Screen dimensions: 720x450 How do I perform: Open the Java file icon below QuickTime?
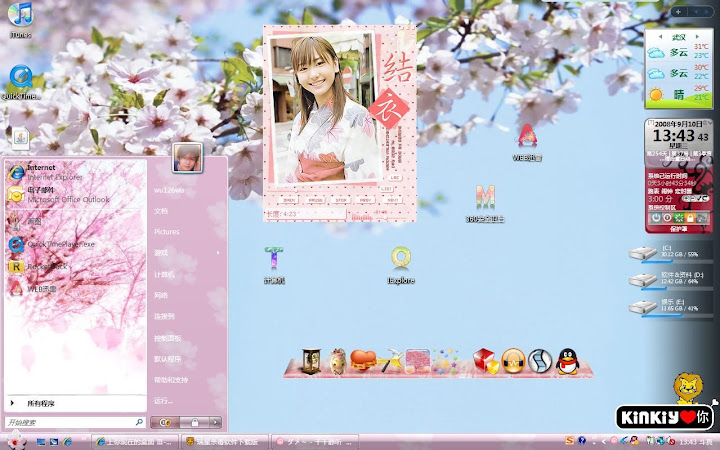(21, 138)
